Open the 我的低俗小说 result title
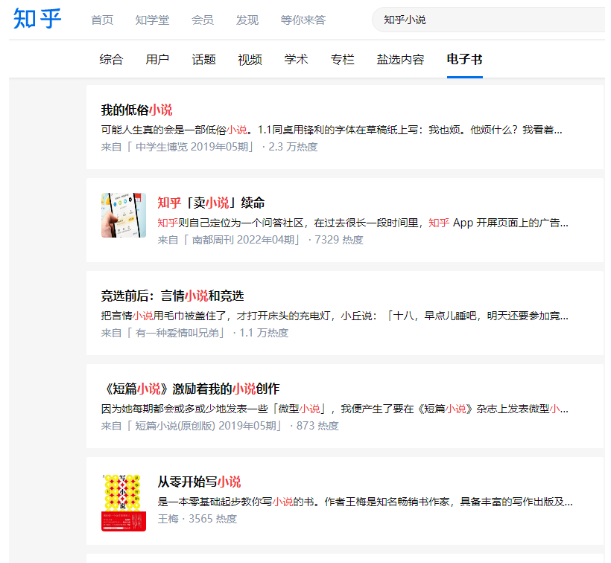The image size is (611, 563). 136,110
